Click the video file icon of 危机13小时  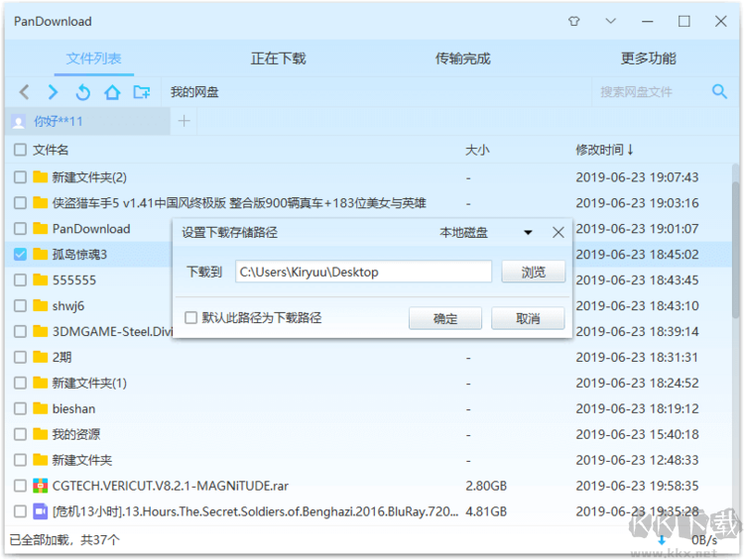coord(41,511)
